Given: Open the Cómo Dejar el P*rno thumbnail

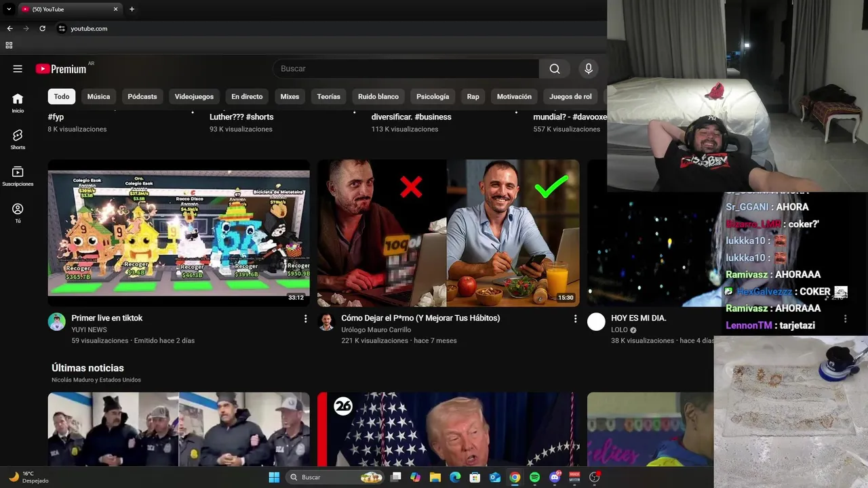Looking at the screenshot, I should pyautogui.click(x=448, y=233).
